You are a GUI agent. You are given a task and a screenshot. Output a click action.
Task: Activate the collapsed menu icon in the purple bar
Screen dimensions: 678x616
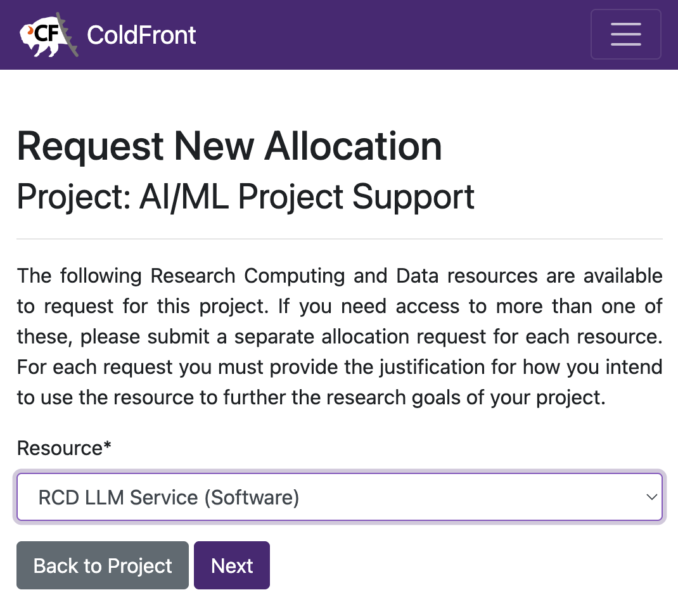(x=625, y=34)
